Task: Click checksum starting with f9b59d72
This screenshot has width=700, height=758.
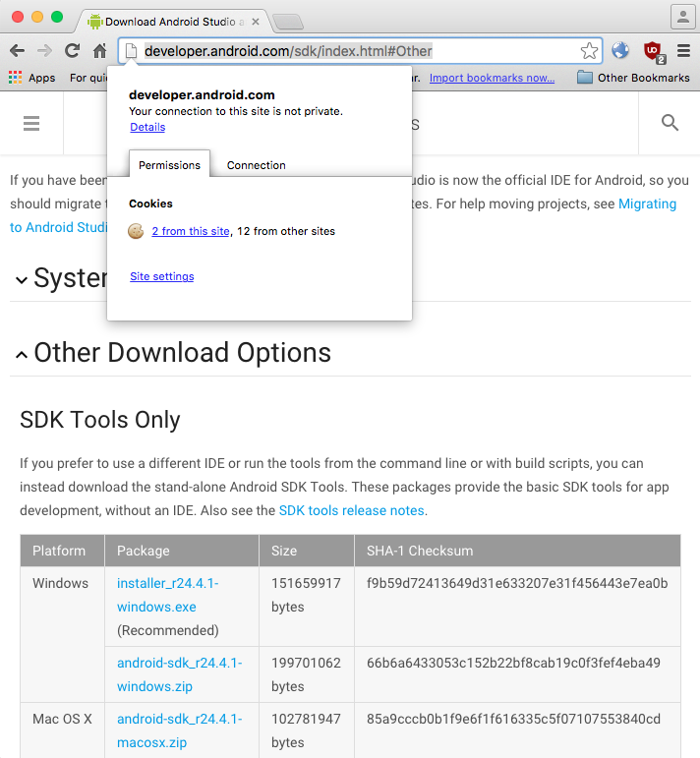Action: click(517, 583)
